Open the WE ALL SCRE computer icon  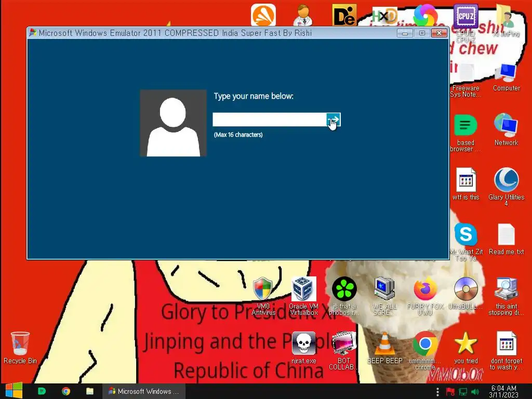(384, 296)
